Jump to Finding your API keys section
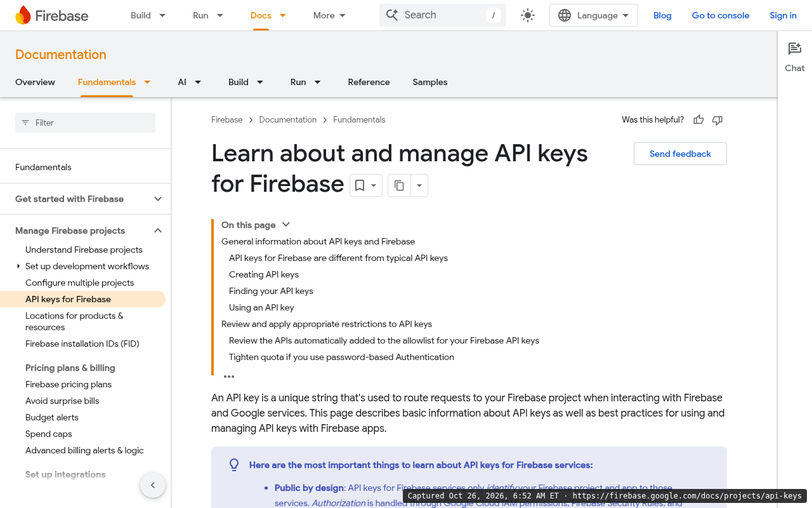 [271, 291]
